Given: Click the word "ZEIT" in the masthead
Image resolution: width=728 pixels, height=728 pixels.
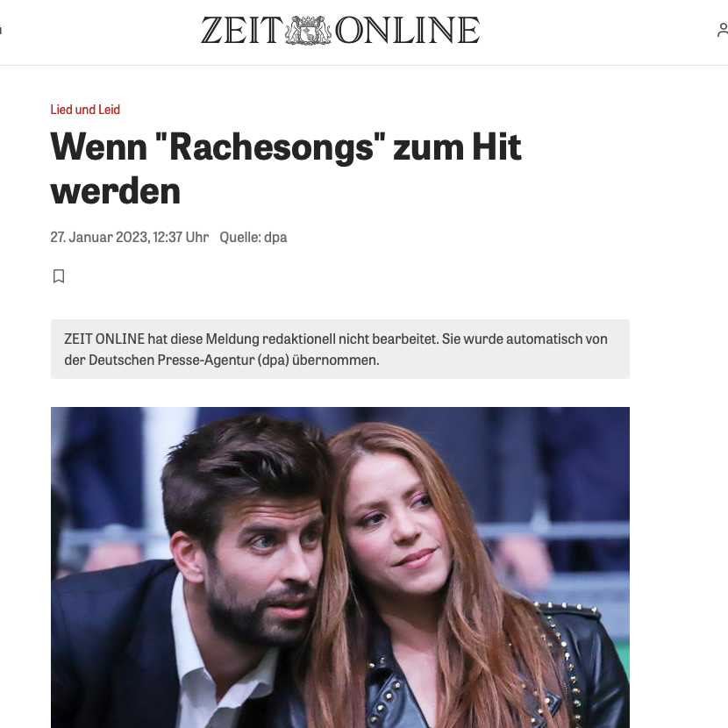Looking at the screenshot, I should (242, 30).
